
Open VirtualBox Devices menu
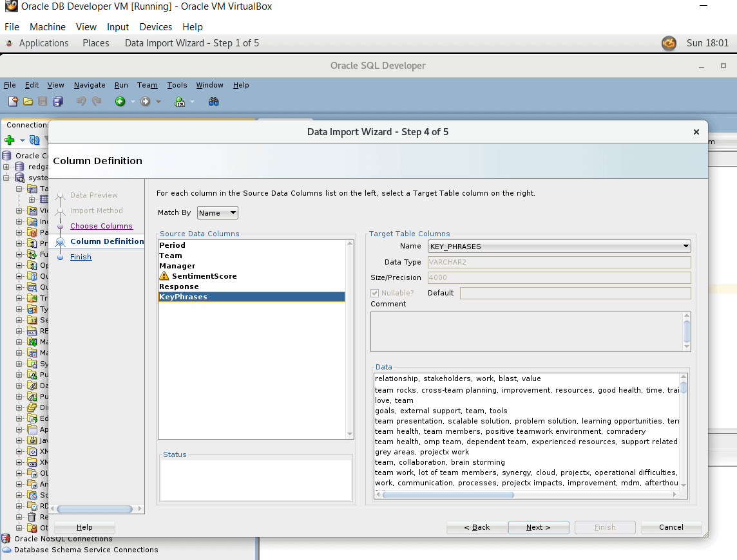coord(155,27)
